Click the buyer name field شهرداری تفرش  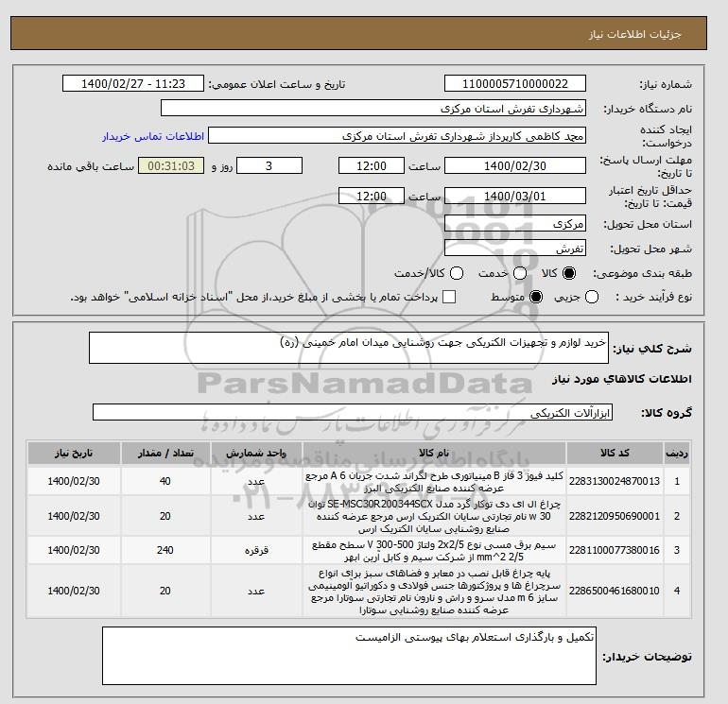pyautogui.click(x=373, y=108)
